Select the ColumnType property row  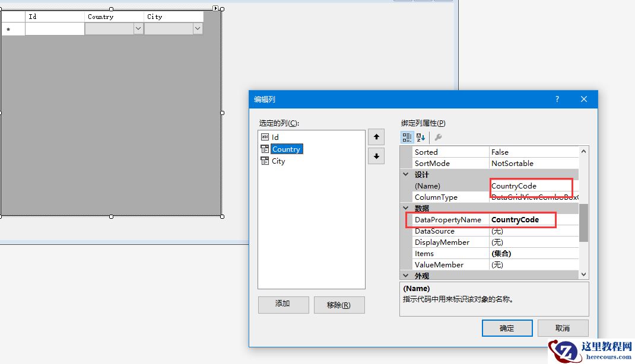pos(496,197)
